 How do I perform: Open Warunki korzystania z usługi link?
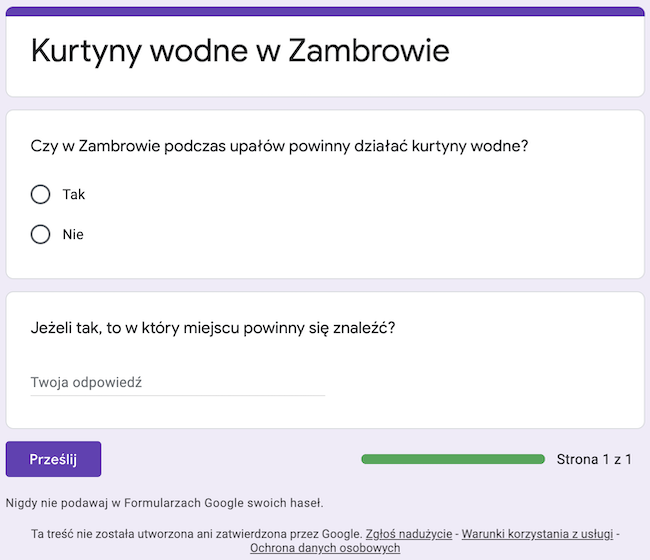point(537,534)
